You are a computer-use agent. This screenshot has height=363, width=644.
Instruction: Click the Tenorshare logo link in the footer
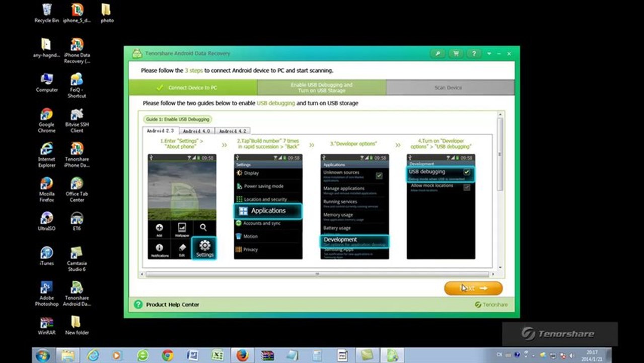pyautogui.click(x=491, y=305)
